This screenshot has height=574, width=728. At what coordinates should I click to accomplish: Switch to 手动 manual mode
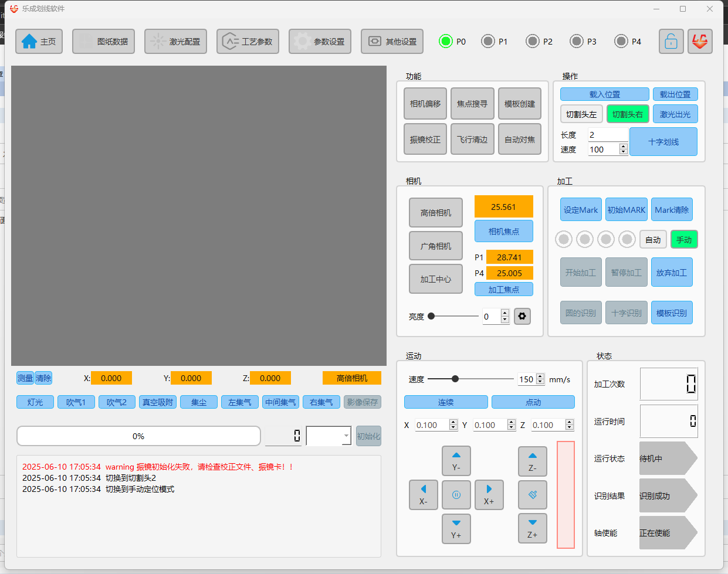(684, 239)
